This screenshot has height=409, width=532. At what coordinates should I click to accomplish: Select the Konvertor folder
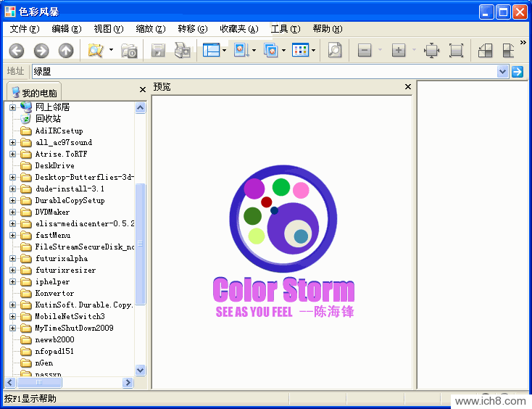click(54, 293)
